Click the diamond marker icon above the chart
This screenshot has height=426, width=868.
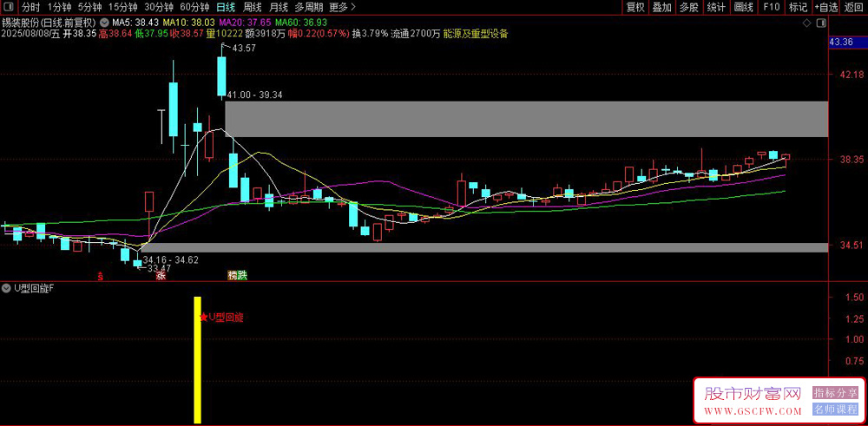(808, 23)
